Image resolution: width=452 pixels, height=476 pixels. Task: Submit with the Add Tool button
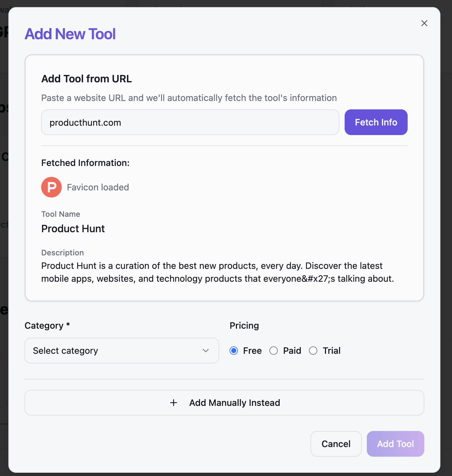(395, 444)
